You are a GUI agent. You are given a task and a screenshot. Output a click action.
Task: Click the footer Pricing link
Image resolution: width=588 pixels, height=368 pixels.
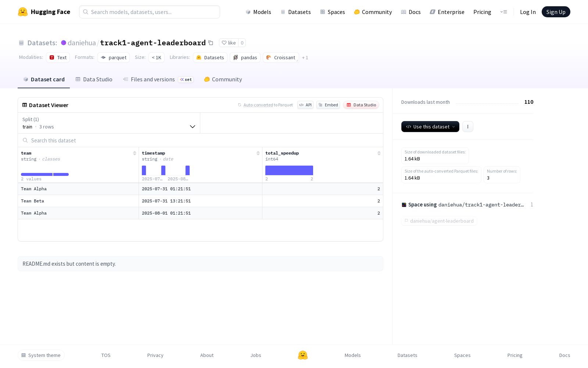tap(515, 355)
